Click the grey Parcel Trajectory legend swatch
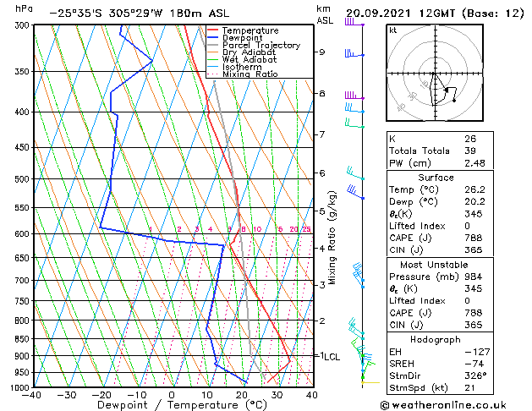 [213, 45]
